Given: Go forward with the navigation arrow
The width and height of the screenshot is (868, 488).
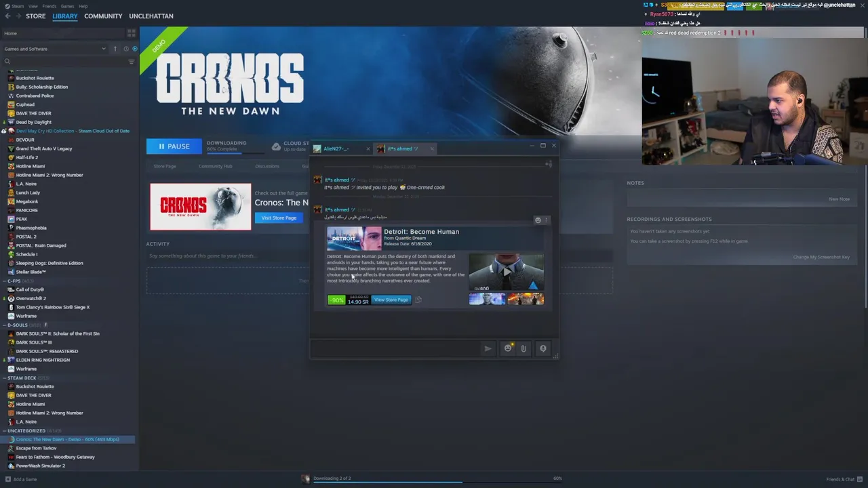Looking at the screenshot, I should coord(18,16).
